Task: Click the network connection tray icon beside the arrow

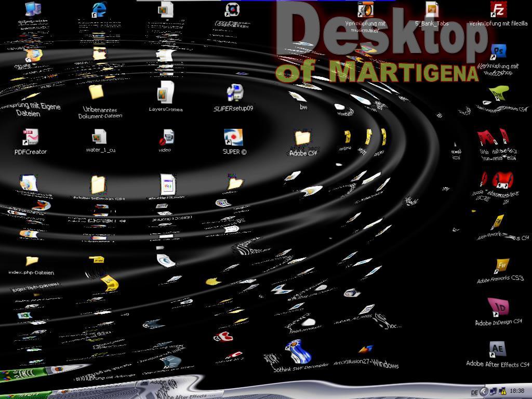Action: pyautogui.click(x=494, y=392)
